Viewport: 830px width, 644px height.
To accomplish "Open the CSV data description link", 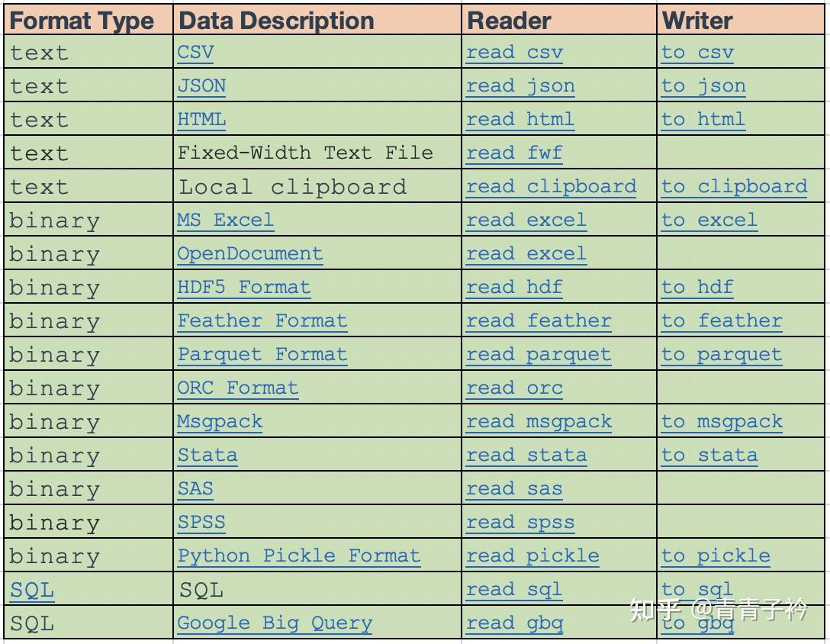I will tap(195, 53).
